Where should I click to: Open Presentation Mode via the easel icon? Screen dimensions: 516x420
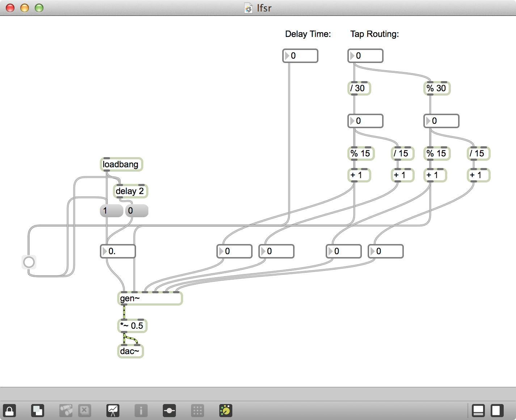click(x=113, y=411)
